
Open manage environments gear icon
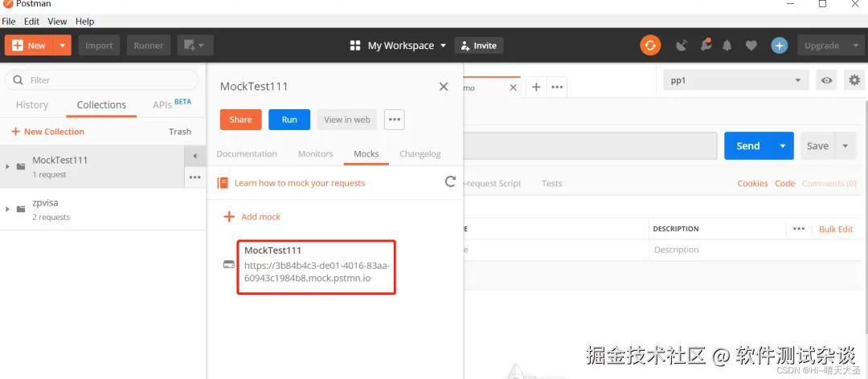point(854,80)
